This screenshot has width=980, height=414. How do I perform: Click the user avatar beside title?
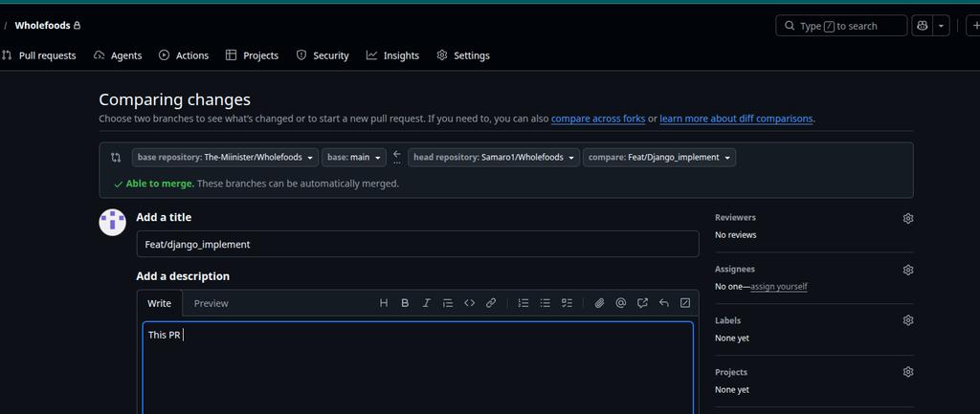coord(113,223)
